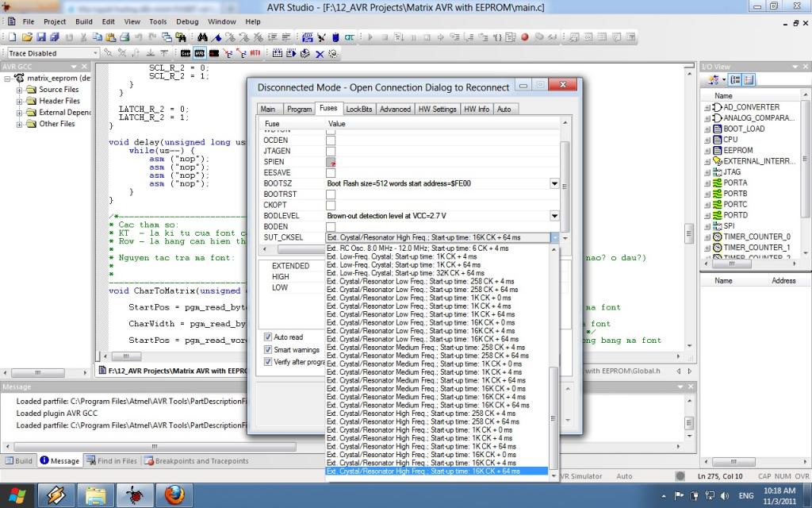The image size is (812, 508).
Task: Open the BODLEVEL brown-out level dropdown
Action: click(x=555, y=216)
